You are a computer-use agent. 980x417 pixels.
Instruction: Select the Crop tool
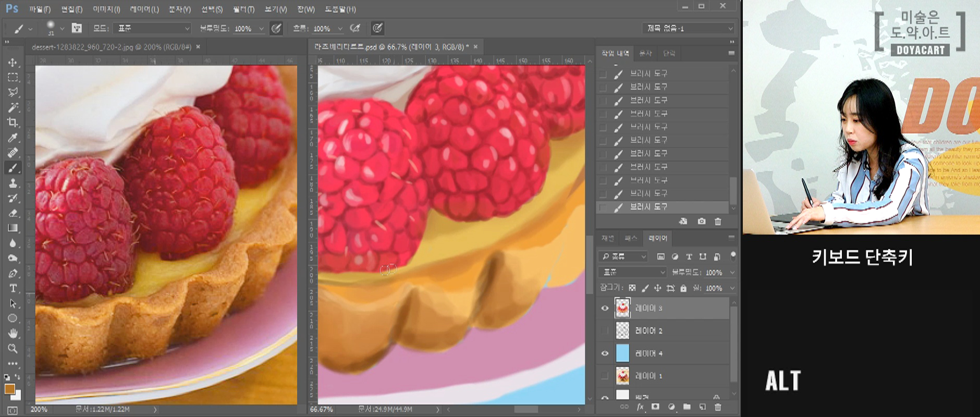13,122
